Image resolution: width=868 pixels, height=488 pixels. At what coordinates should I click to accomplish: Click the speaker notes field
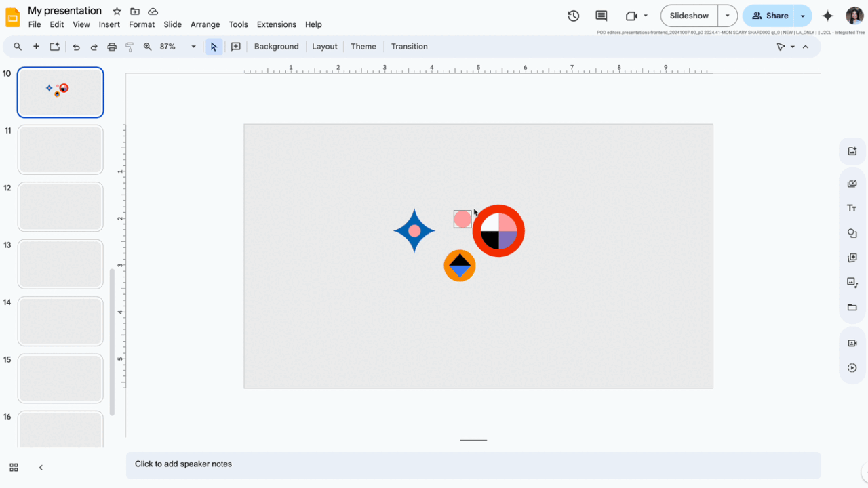(473, 465)
